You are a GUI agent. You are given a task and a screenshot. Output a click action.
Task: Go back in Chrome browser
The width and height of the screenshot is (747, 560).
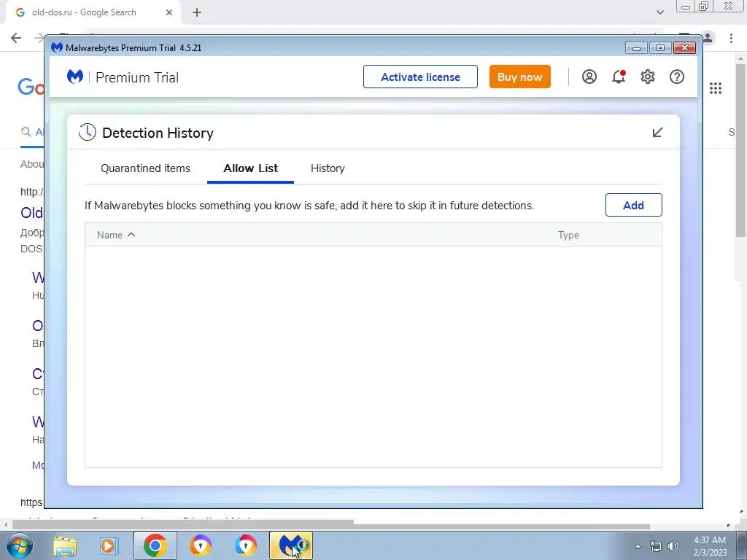(16, 38)
